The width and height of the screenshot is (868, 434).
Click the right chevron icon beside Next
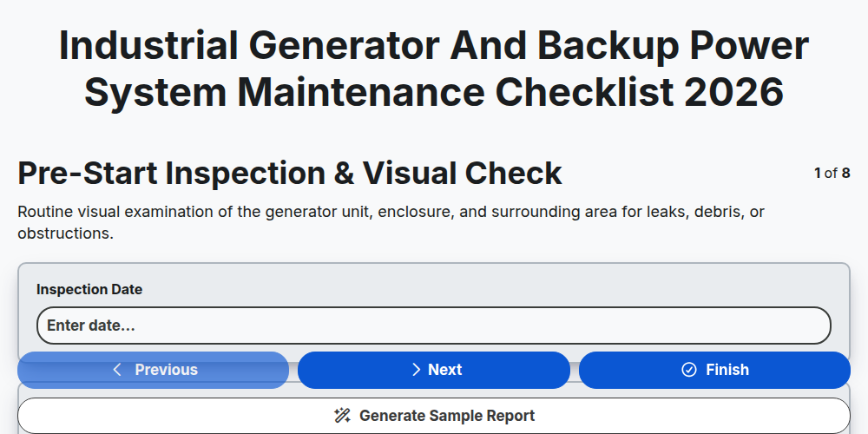[x=417, y=370]
